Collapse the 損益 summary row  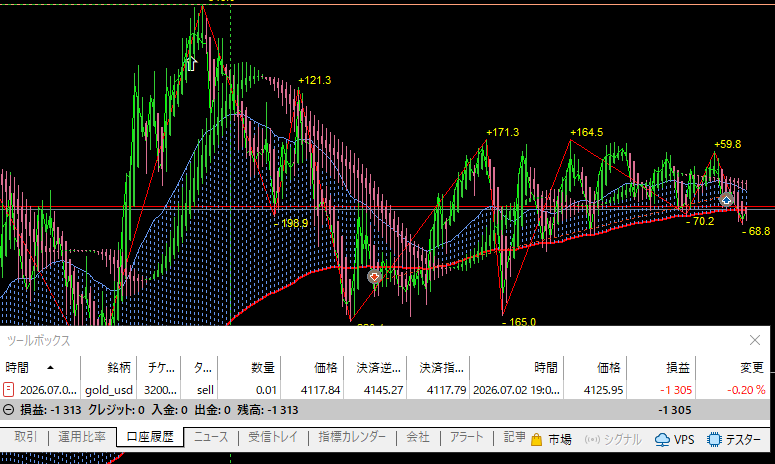8,410
